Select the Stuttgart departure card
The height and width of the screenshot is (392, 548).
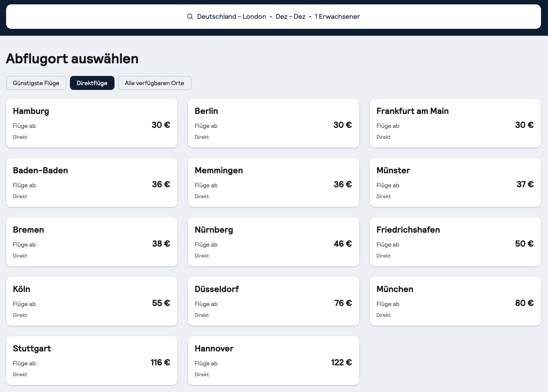click(91, 361)
